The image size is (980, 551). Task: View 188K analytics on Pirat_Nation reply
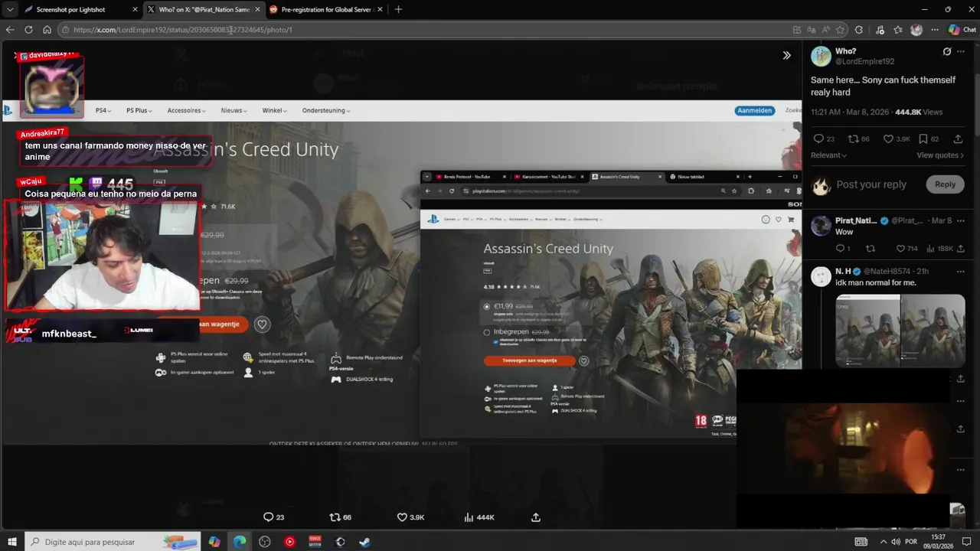tap(939, 249)
